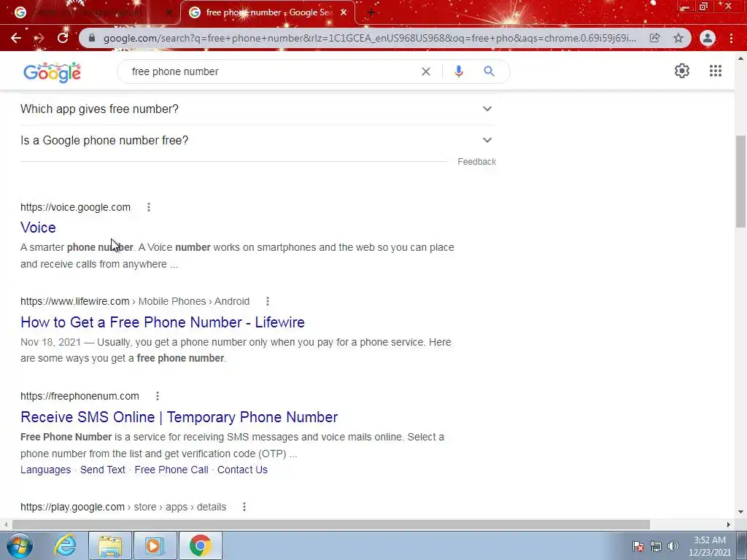Reload the current page
Screen dimensions: 747x560
63,38
